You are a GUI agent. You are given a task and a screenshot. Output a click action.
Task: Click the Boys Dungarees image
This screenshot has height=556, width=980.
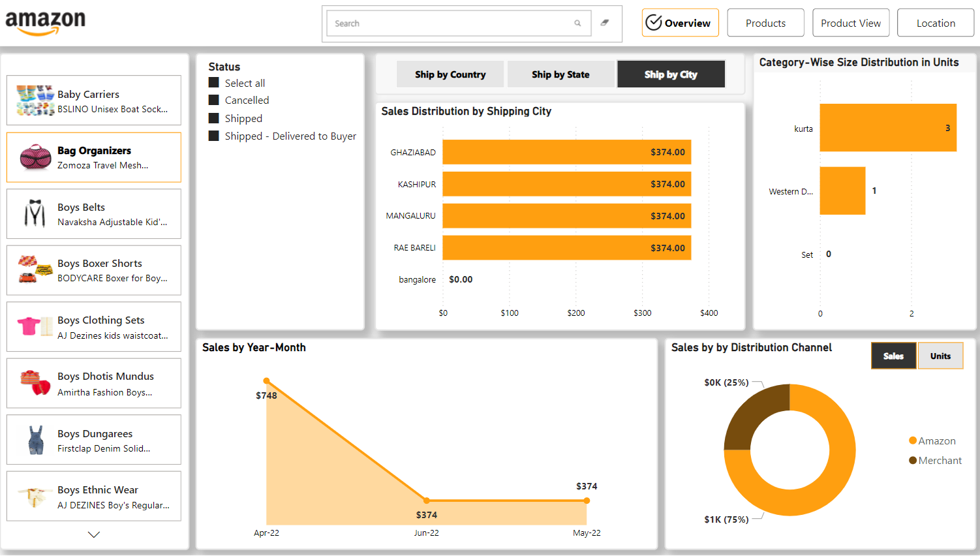36,440
